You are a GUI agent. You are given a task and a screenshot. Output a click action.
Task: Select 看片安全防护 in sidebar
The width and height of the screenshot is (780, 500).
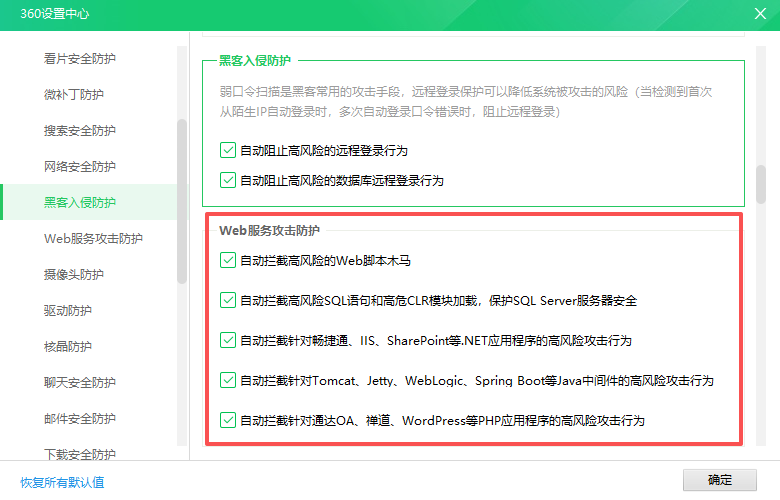80,58
